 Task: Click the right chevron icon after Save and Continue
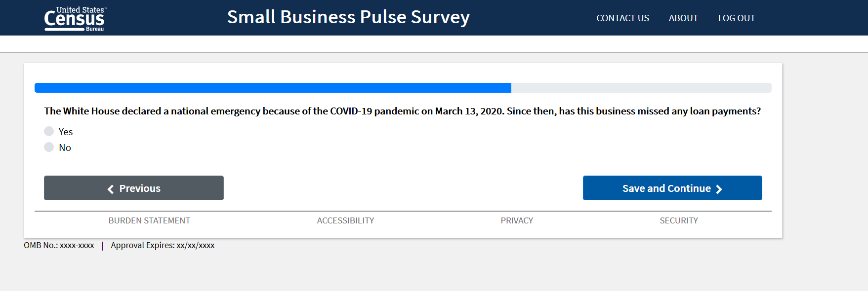pos(719,189)
